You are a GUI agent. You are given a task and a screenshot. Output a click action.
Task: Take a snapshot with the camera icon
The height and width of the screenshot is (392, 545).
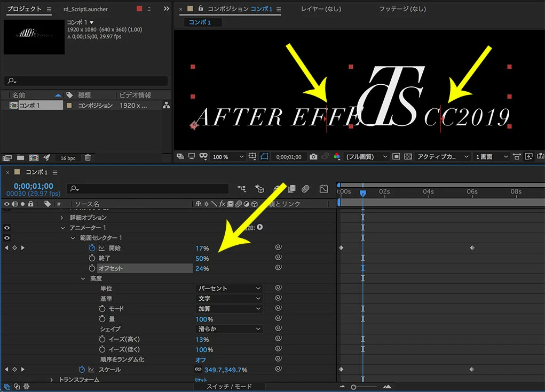[313, 157]
